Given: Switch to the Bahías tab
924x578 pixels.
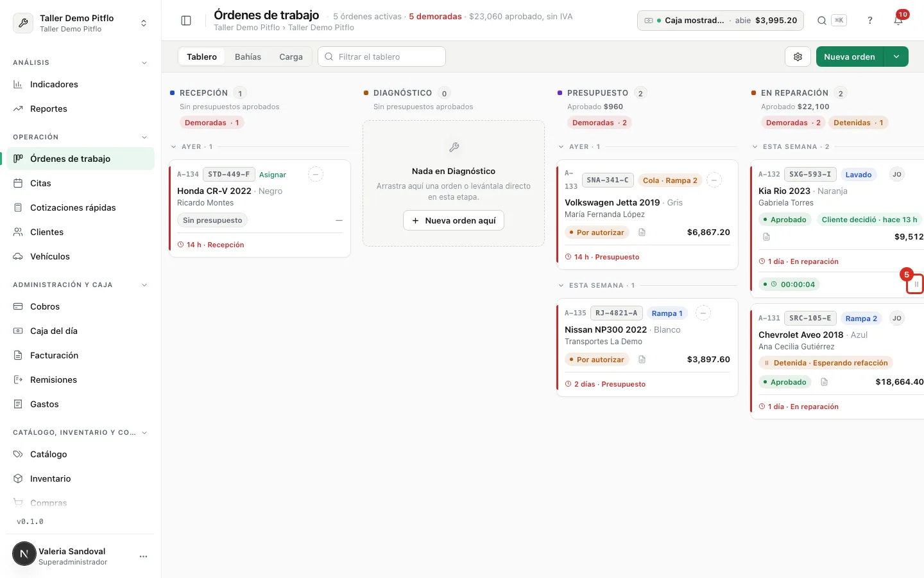Looking at the screenshot, I should point(248,57).
